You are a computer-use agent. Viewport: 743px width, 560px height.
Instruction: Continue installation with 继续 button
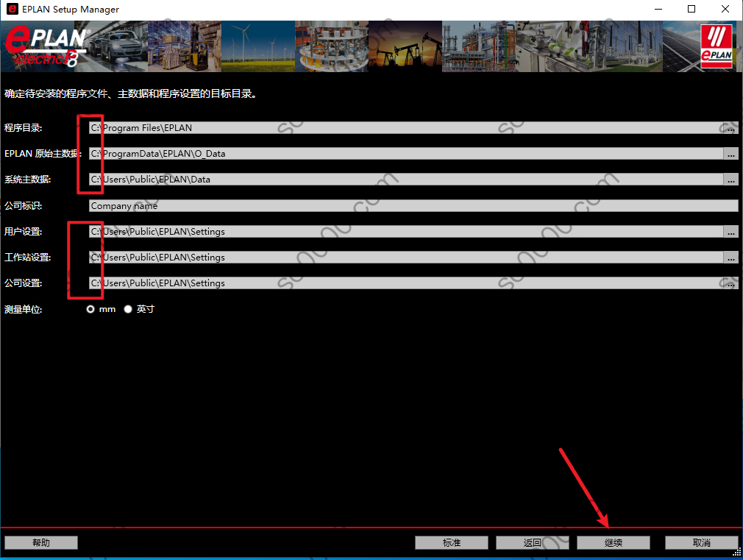coord(614,542)
